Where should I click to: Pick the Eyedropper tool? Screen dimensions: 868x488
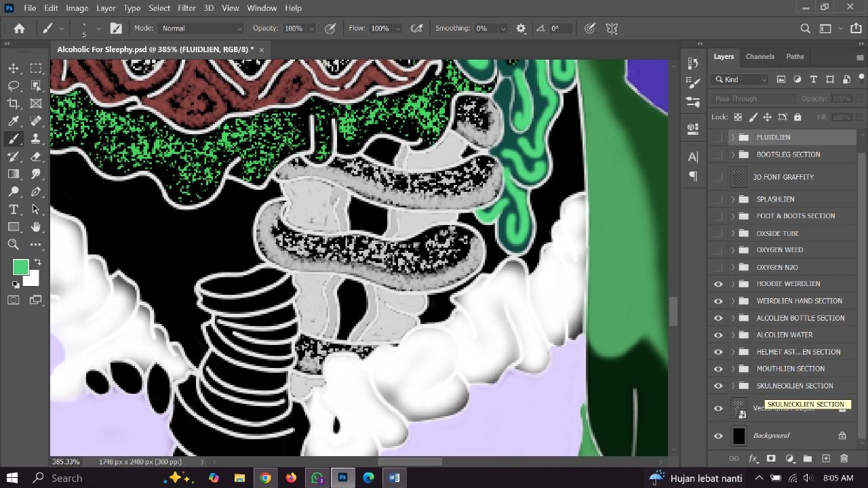14,121
